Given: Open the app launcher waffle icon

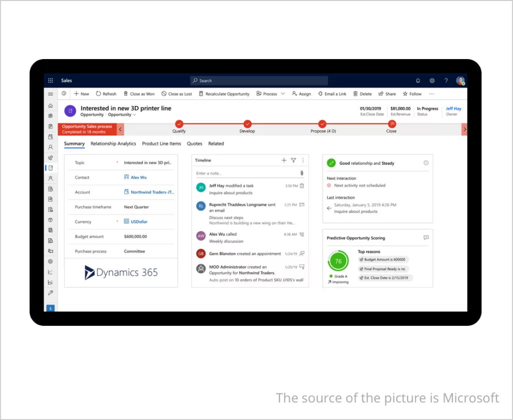Looking at the screenshot, I should (50, 81).
